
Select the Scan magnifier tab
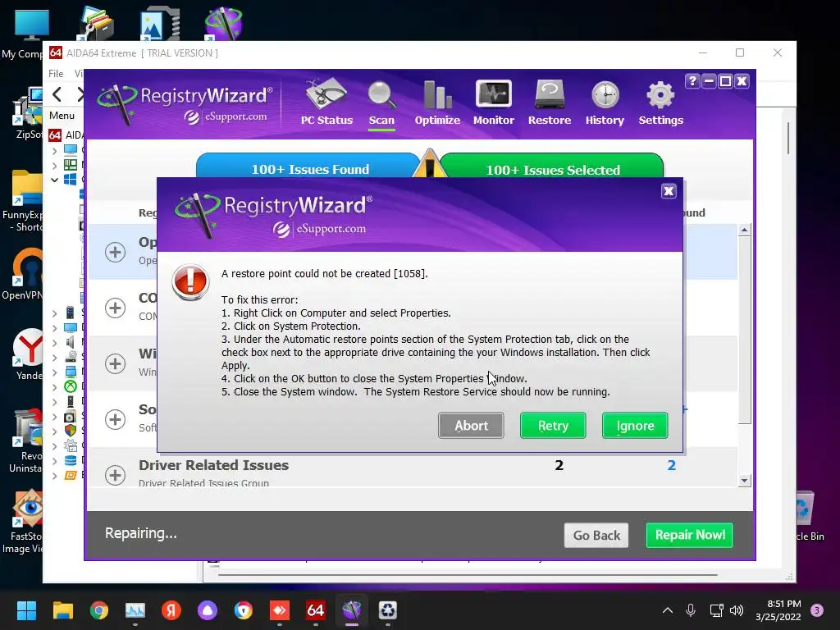click(x=381, y=104)
